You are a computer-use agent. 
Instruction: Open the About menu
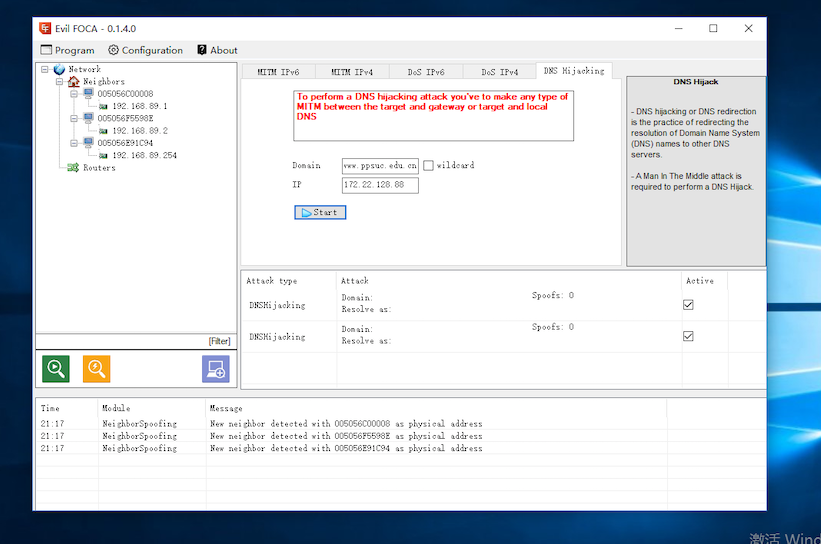pyautogui.click(x=217, y=50)
